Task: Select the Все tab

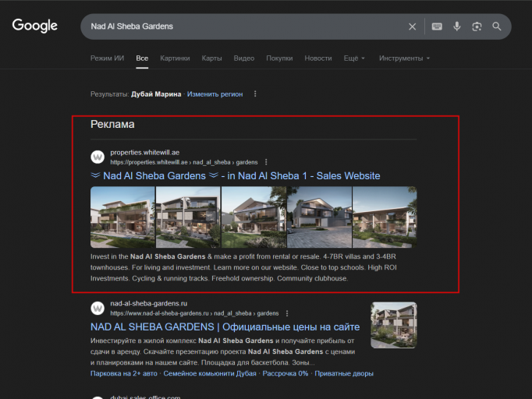Action: point(142,58)
